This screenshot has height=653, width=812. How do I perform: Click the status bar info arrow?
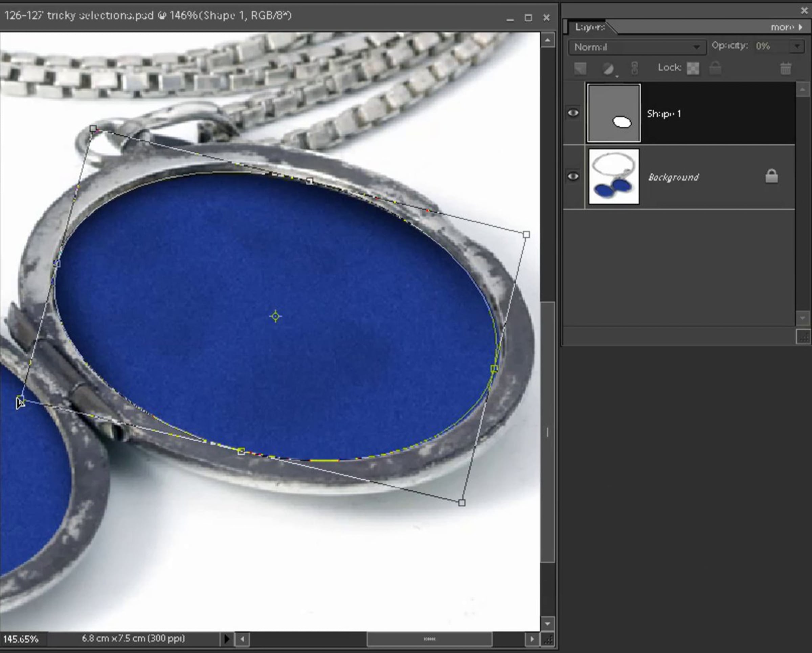coord(226,639)
